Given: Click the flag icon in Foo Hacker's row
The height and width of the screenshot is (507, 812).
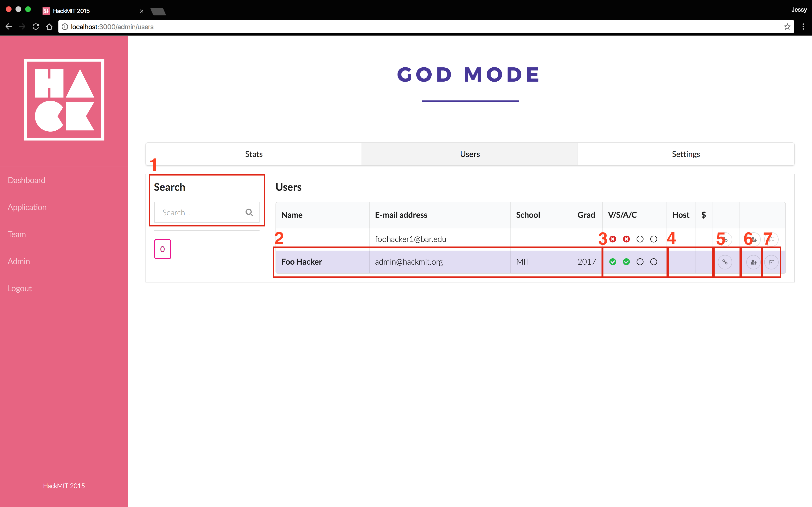Looking at the screenshot, I should click(x=771, y=262).
